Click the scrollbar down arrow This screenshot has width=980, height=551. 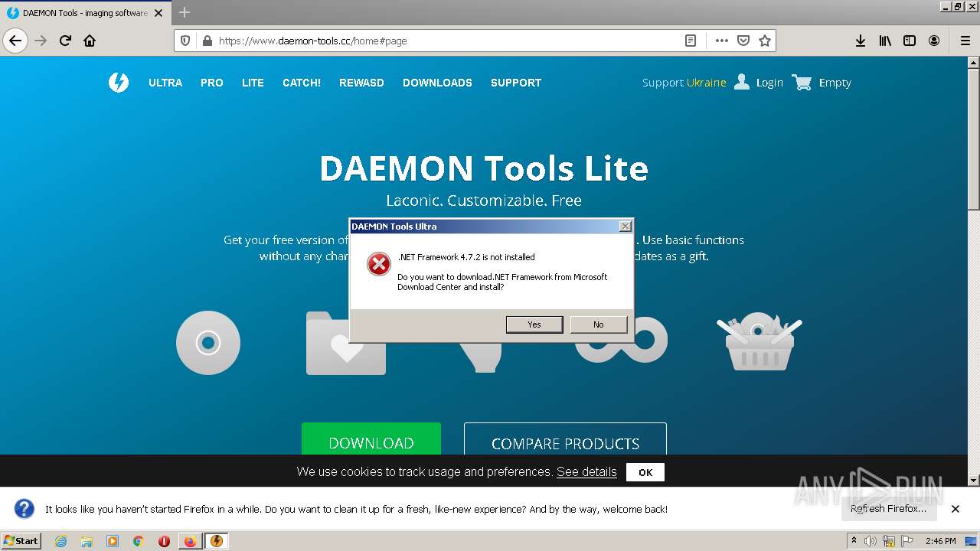click(974, 481)
